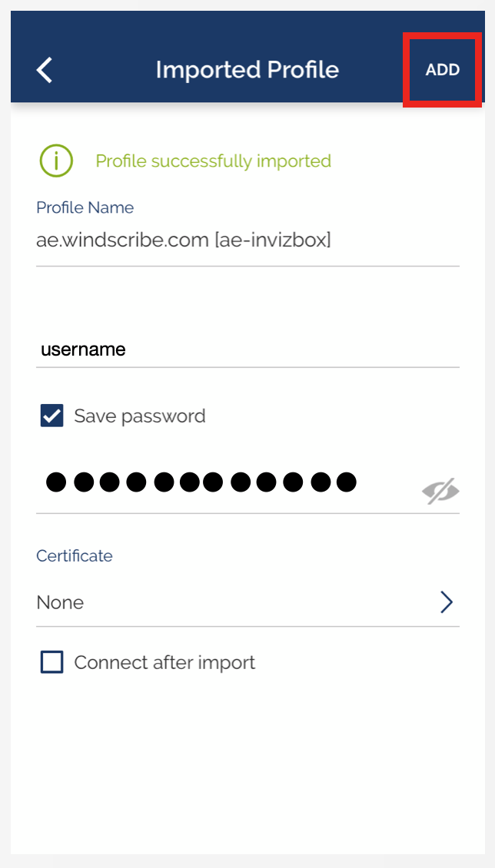
Task: Select the None certificate row
Action: click(x=231, y=602)
